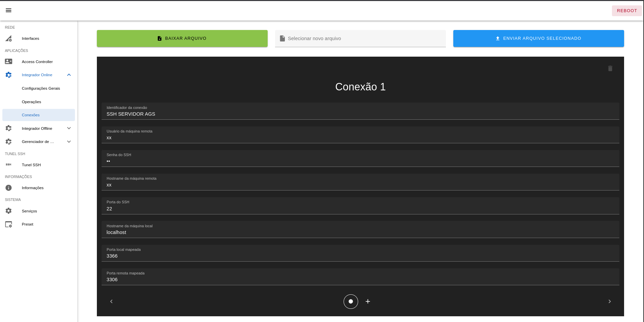Select the first connection slide indicator
644x322 pixels.
pyautogui.click(x=351, y=301)
